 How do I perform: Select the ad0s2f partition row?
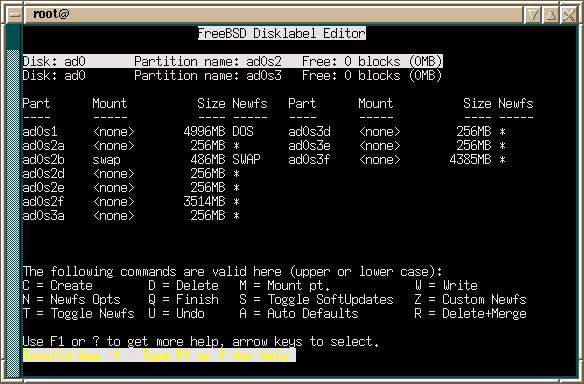pos(131,201)
